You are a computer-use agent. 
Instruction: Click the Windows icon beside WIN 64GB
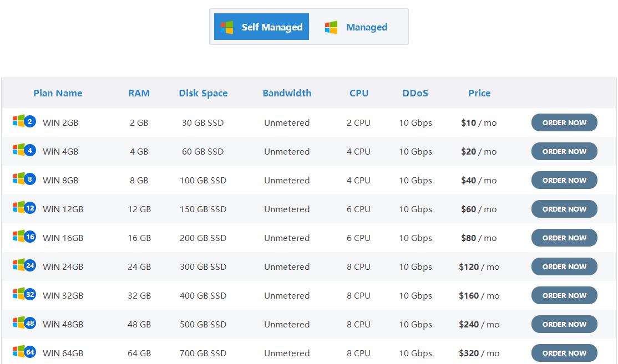23,353
